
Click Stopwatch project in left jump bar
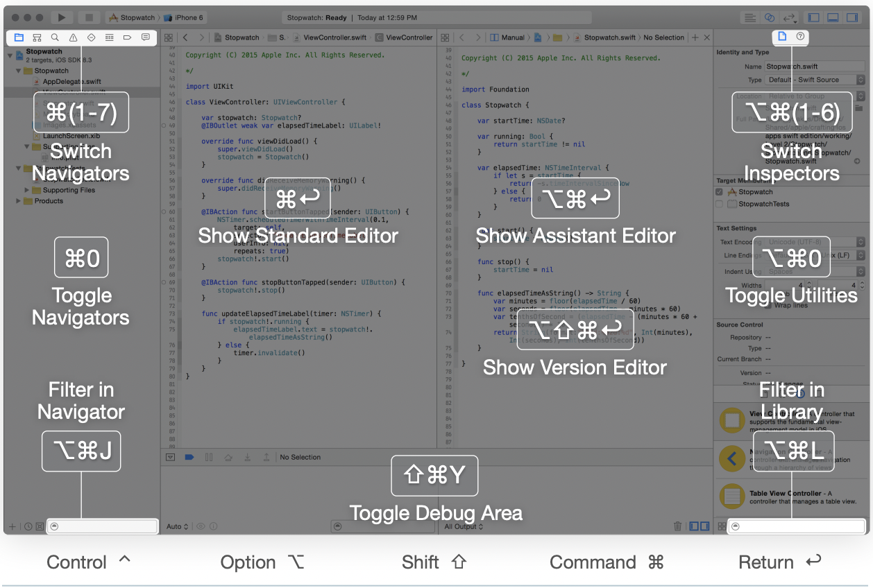click(x=236, y=37)
